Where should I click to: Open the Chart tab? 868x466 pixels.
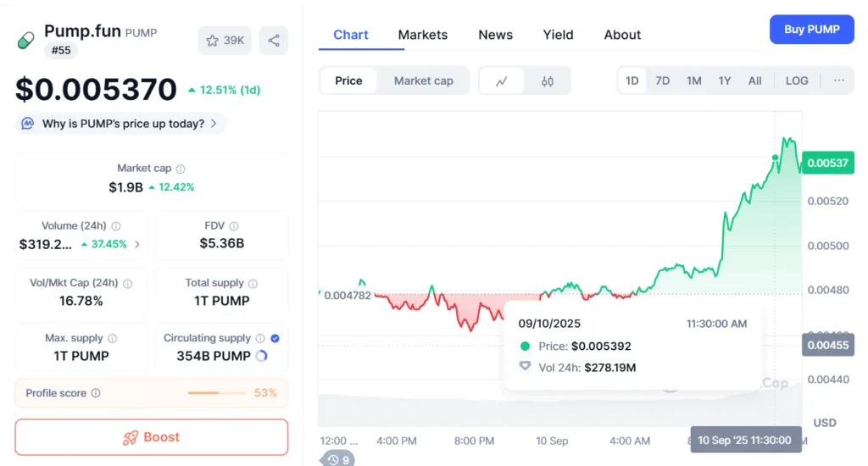coord(350,35)
